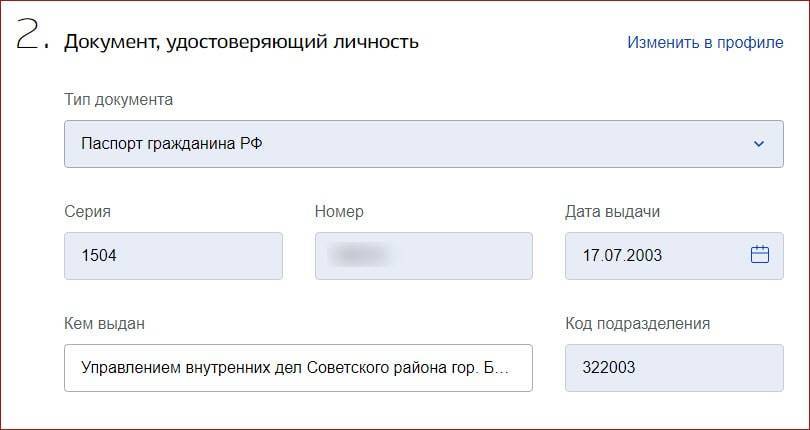Click the 'Код подразделения' label
The height and width of the screenshot is (430, 810).
637,323
